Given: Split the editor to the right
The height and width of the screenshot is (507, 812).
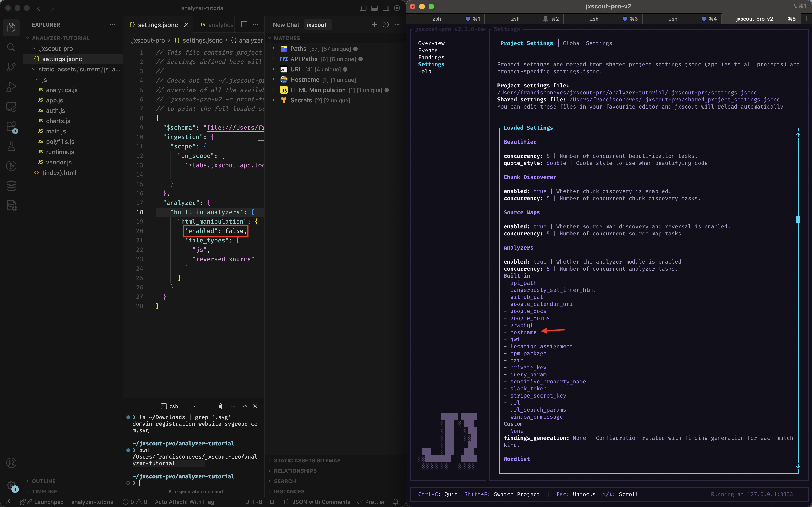Looking at the screenshot, I should [x=244, y=24].
